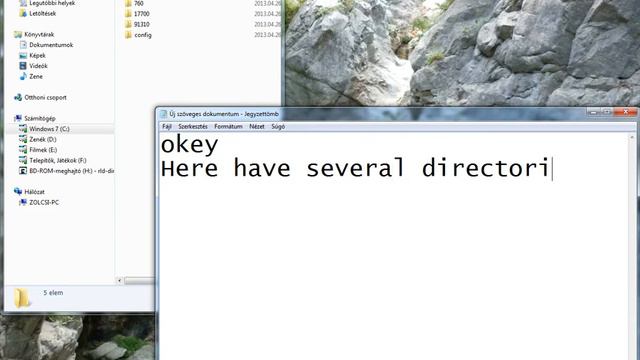Click the Zene music note icon
The height and width of the screenshot is (360, 640).
tap(23, 76)
